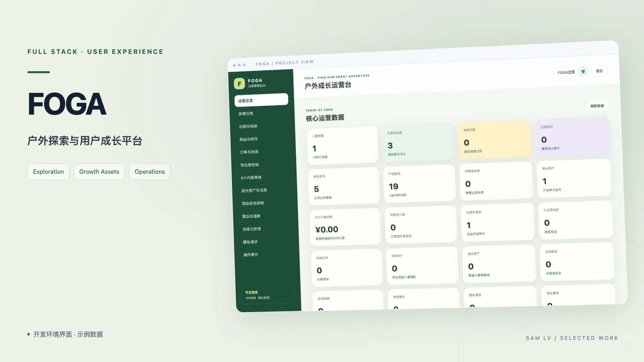
Task: Open the 成长资产 card
Action: pos(500,264)
